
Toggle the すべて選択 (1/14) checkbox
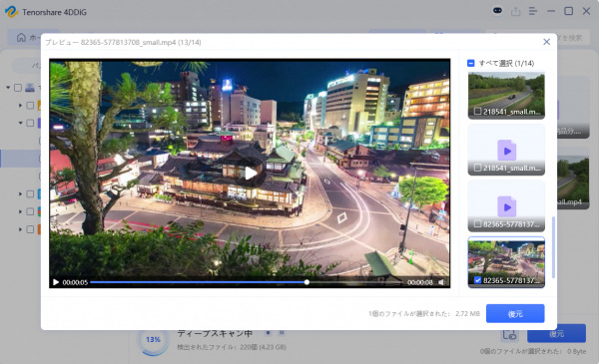(471, 63)
